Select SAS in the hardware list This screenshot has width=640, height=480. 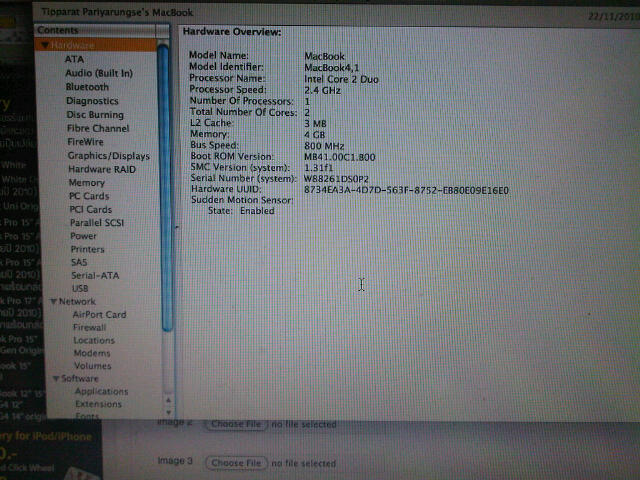(x=79, y=262)
